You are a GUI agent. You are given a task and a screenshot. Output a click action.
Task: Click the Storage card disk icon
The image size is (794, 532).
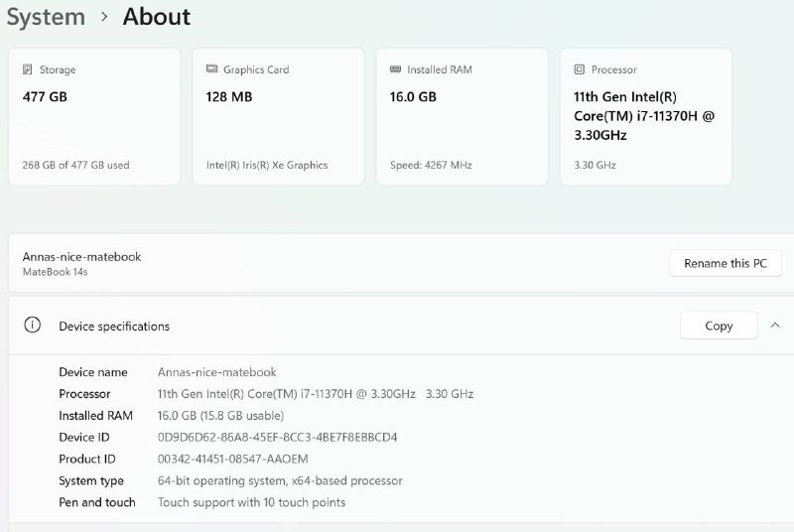coord(28,69)
